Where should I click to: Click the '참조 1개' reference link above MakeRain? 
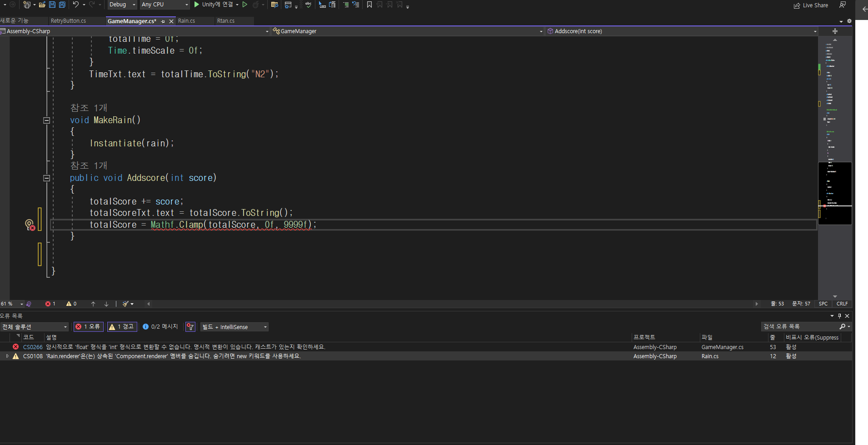[89, 108]
